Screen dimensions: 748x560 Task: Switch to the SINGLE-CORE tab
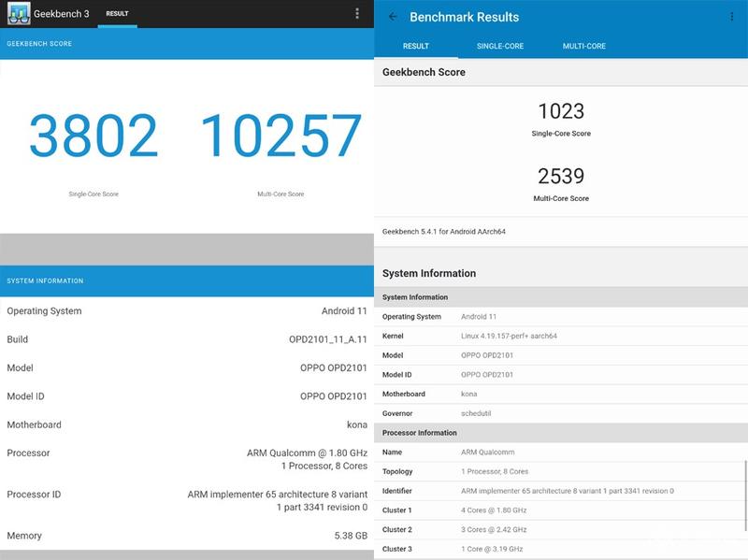click(x=500, y=46)
